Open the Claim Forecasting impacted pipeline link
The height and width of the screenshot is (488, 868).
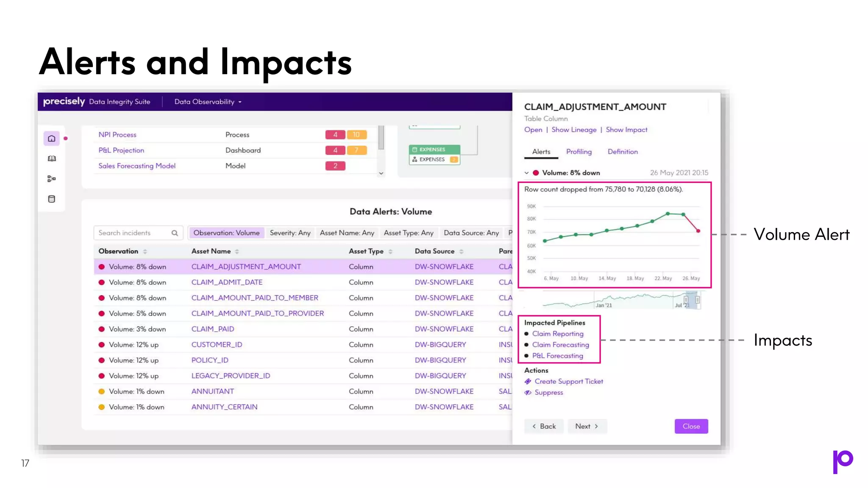pos(560,345)
